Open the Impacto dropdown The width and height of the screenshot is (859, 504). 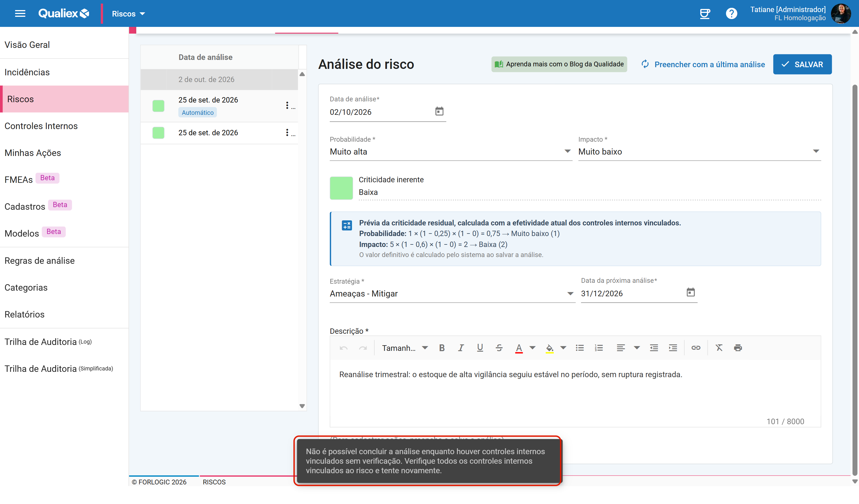point(699,151)
